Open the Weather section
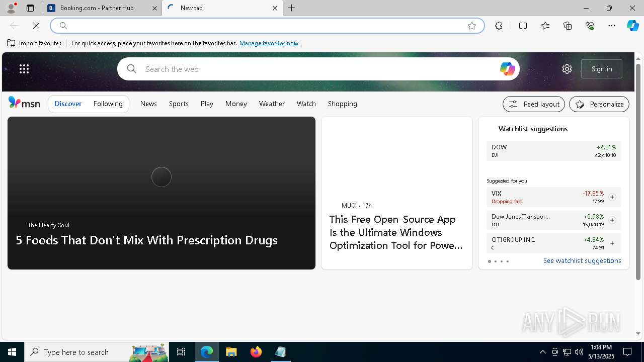 (x=272, y=104)
